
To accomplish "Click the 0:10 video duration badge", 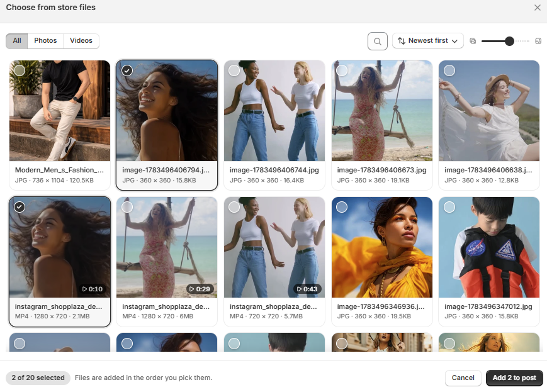I will pyautogui.click(x=93, y=289).
